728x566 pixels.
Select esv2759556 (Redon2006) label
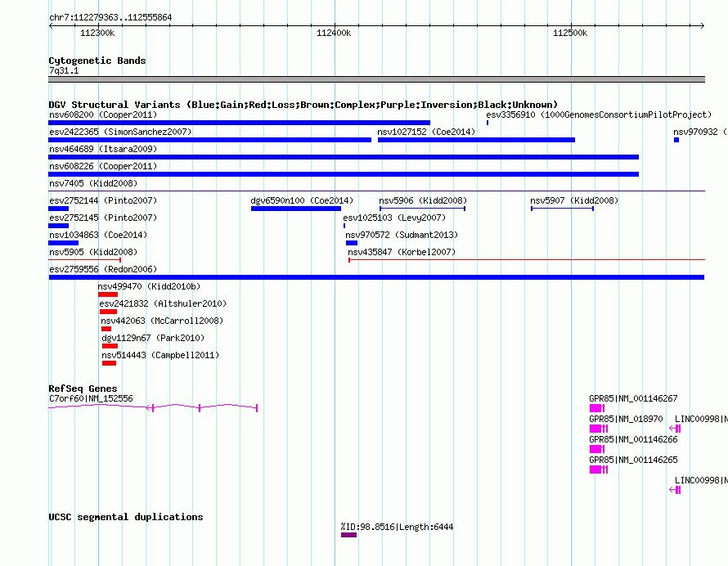pos(103,269)
